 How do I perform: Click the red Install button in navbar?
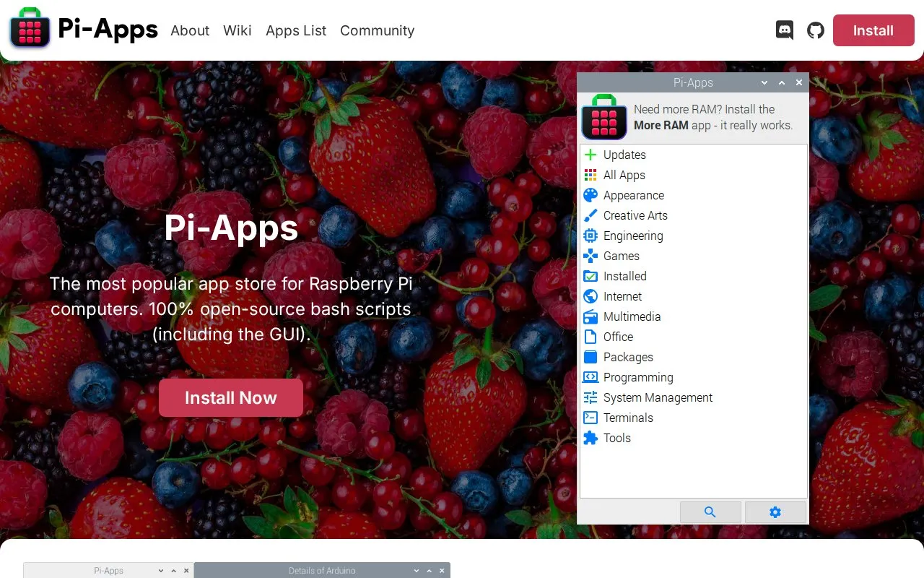pos(873,30)
